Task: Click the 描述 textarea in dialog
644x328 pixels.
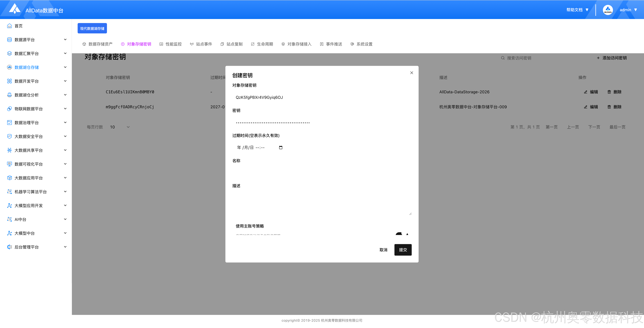Action: pyautogui.click(x=322, y=203)
